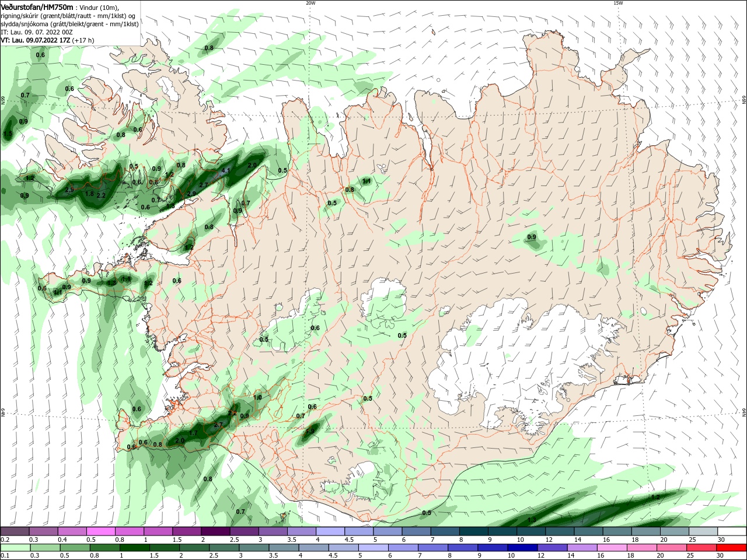Viewport: 747px width, 560px height.
Task: Click the 0.1 label in the legend
Action: click(x=5, y=555)
